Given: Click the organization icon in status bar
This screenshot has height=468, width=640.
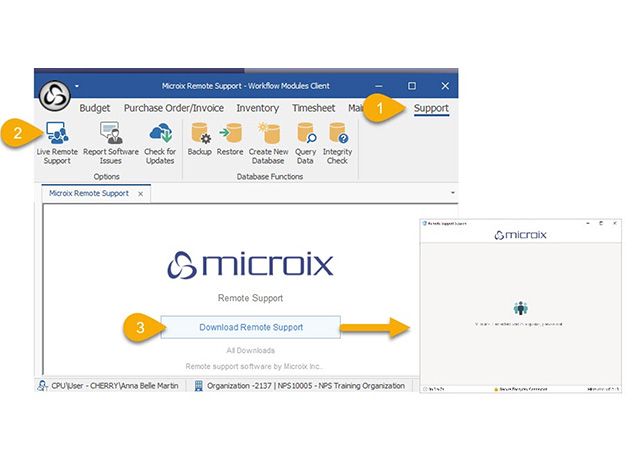Looking at the screenshot, I should 199,385.
